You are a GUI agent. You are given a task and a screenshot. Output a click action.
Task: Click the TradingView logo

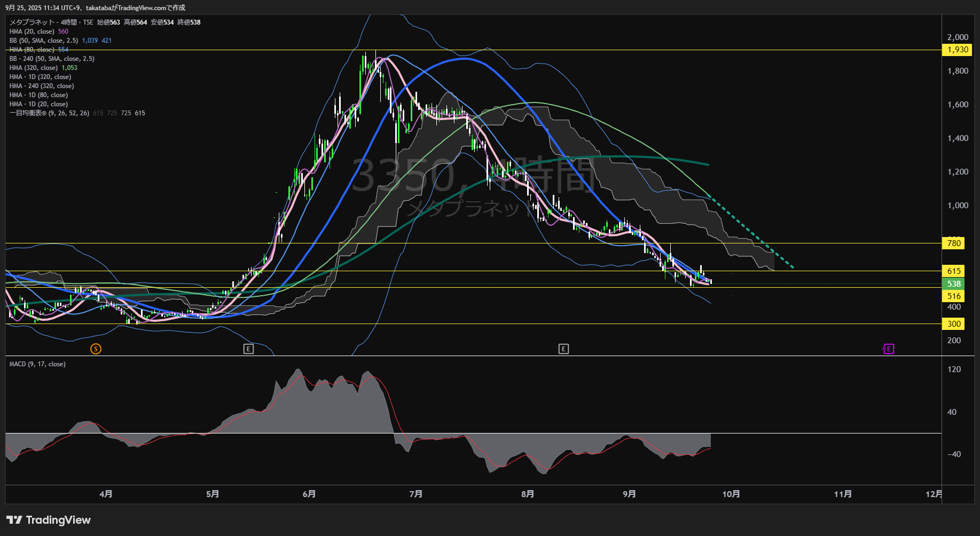pyautogui.click(x=49, y=520)
